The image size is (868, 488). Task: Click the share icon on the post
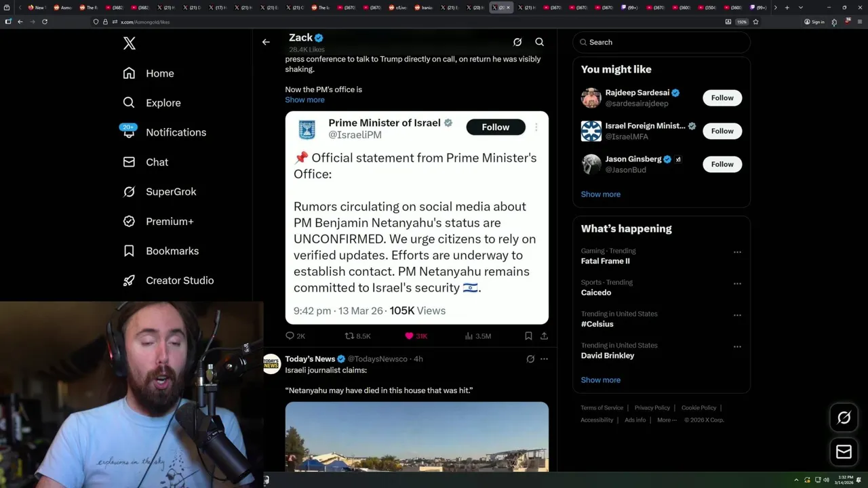pos(544,336)
